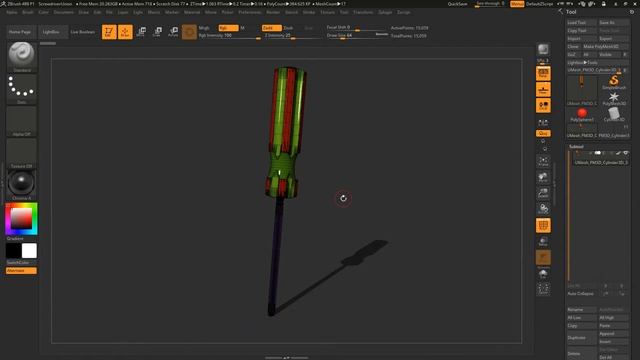Toggle the M material channel button

(x=242, y=28)
